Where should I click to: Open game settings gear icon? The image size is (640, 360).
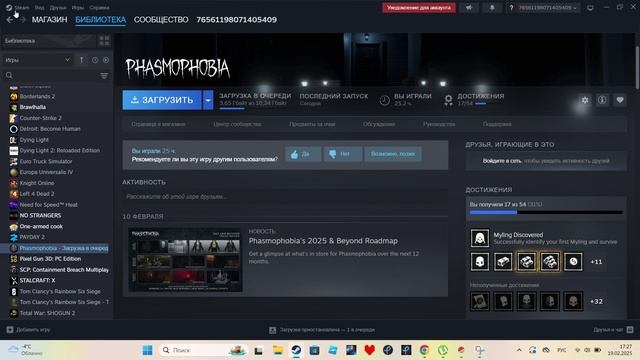(585, 100)
